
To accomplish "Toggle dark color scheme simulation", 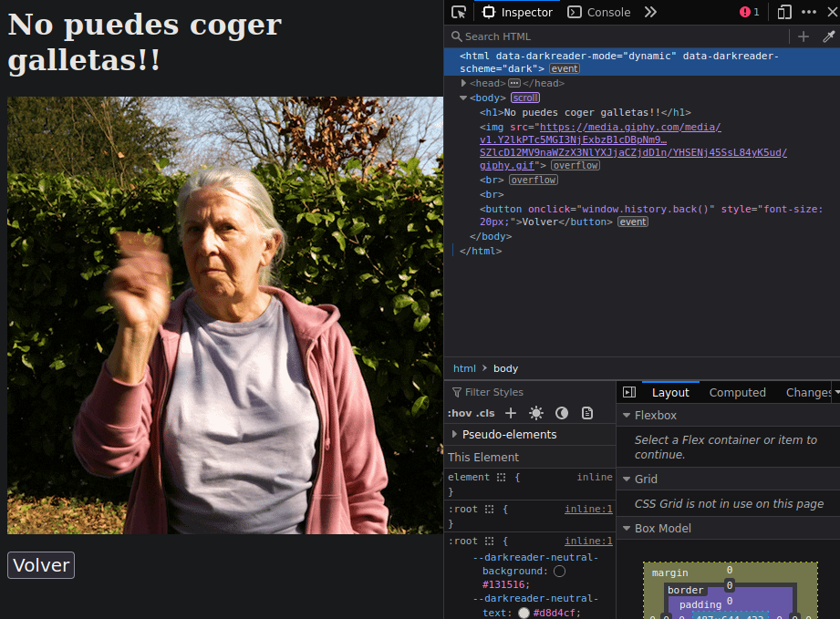I will (562, 413).
